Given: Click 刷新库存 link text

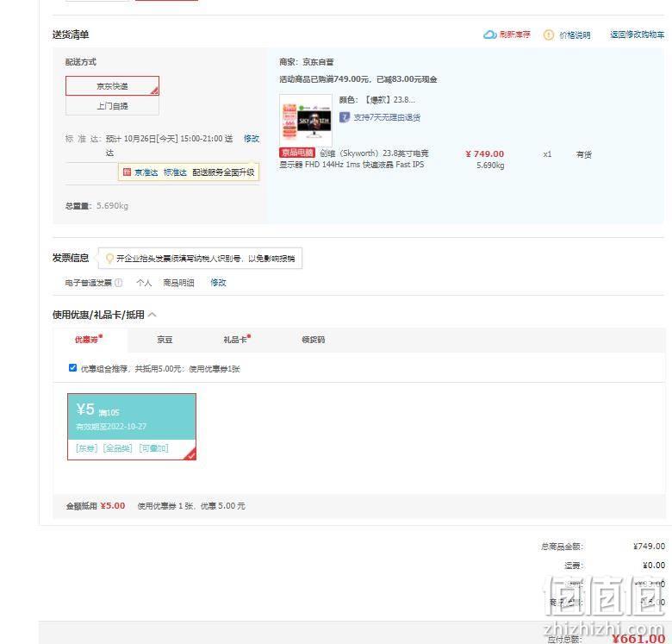Looking at the screenshot, I should tap(514, 34).
